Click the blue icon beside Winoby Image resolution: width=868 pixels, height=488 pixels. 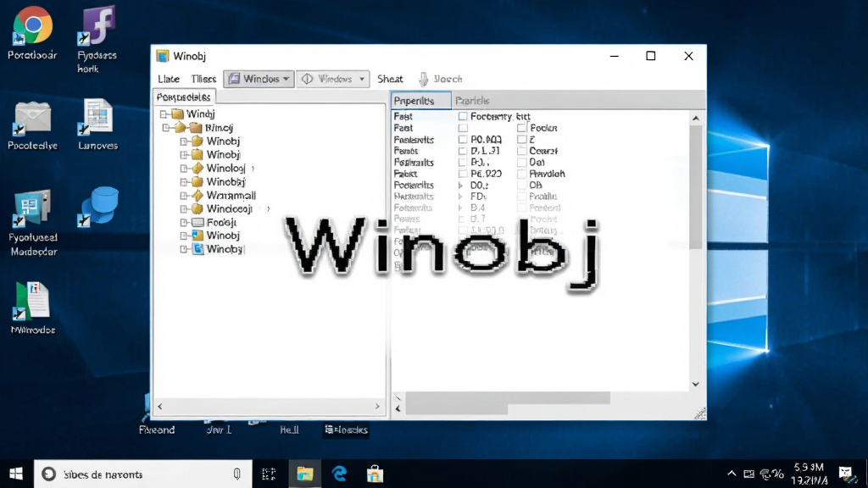coord(198,249)
